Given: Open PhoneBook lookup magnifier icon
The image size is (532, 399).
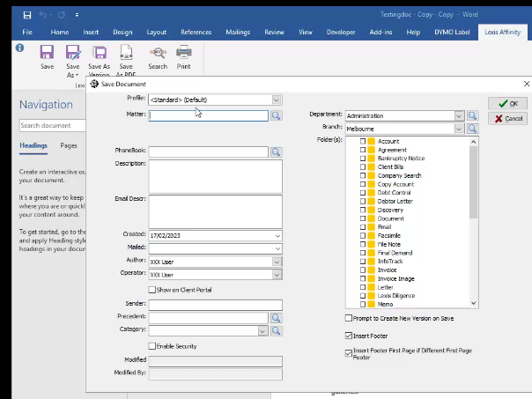Looking at the screenshot, I should pyautogui.click(x=276, y=151).
